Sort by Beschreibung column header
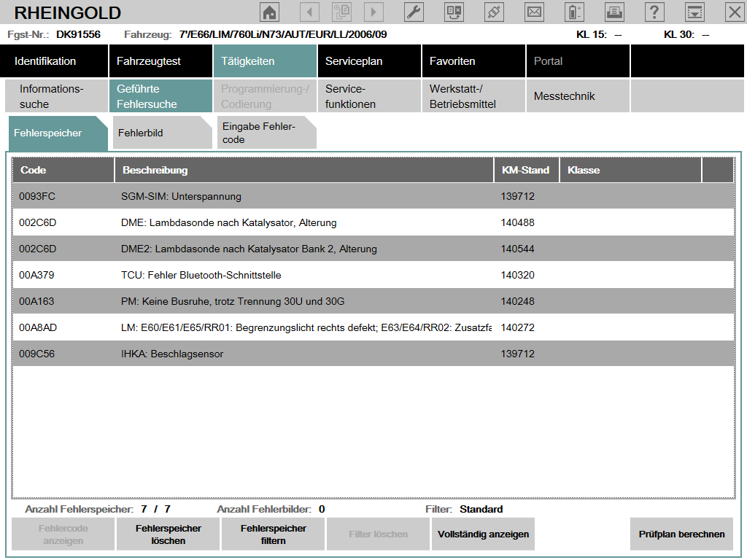 coord(304,170)
